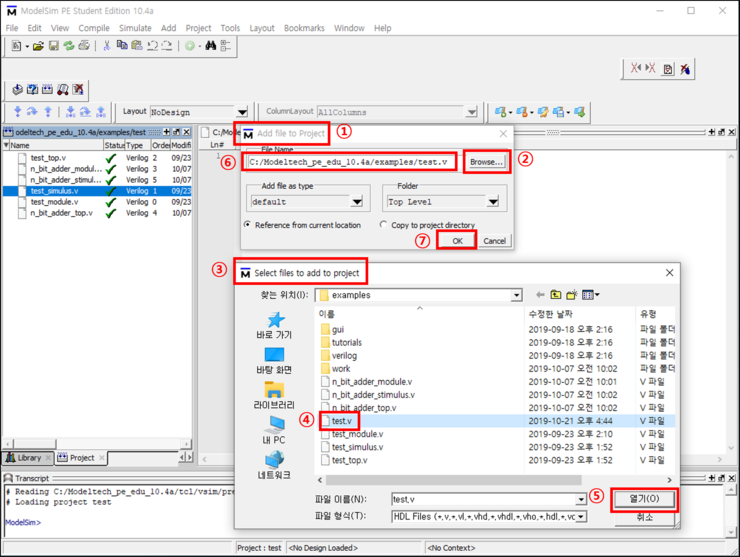740x557 pixels.
Task: Click the Undo arrow icon
Action: (152, 46)
